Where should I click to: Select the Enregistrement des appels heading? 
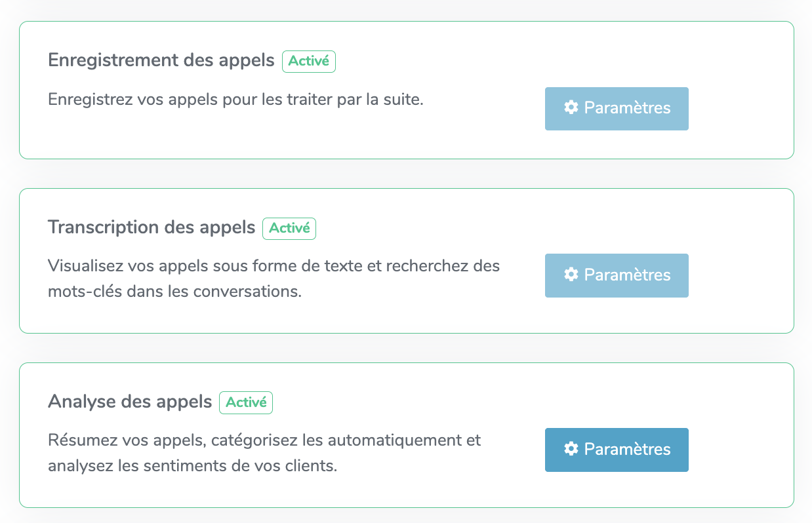(x=161, y=61)
